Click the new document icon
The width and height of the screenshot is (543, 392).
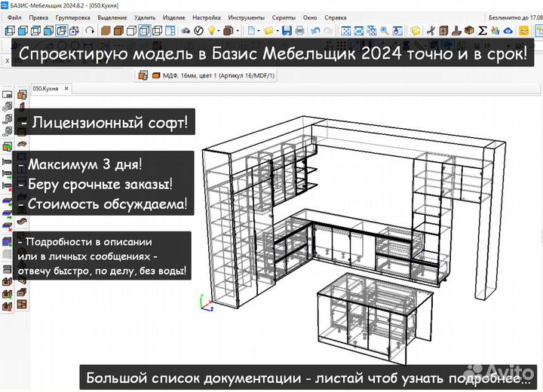click(x=251, y=31)
